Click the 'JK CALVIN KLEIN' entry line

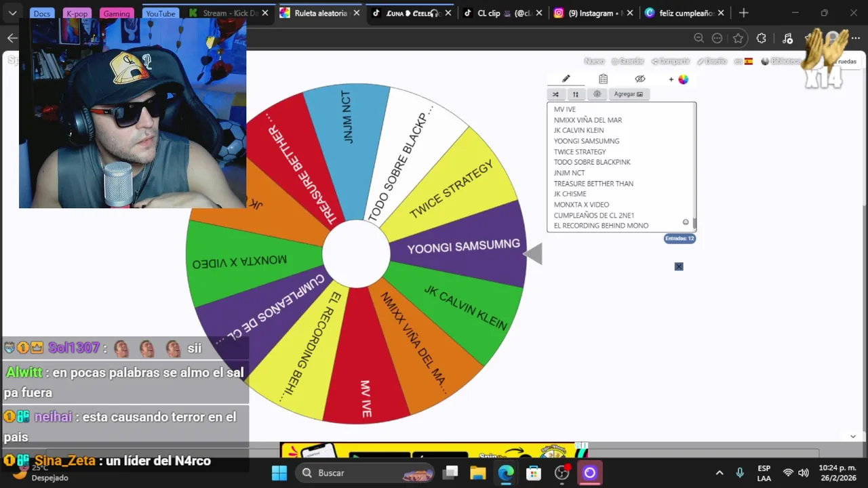578,130
